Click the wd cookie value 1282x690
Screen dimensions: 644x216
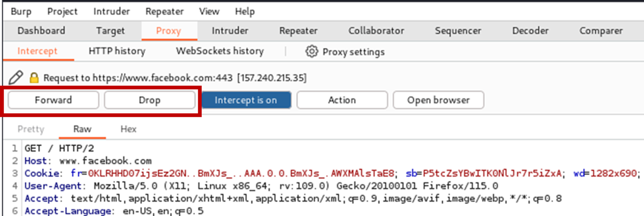point(613,173)
